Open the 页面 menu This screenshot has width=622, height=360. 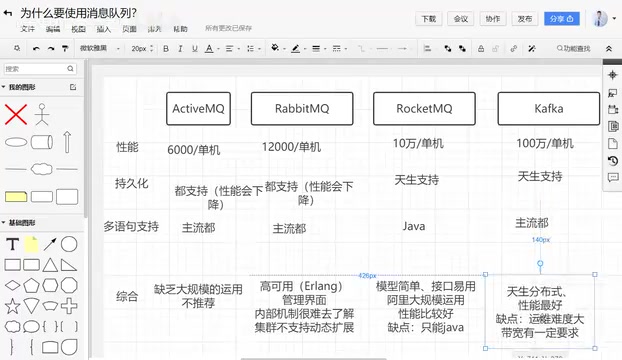point(129,29)
